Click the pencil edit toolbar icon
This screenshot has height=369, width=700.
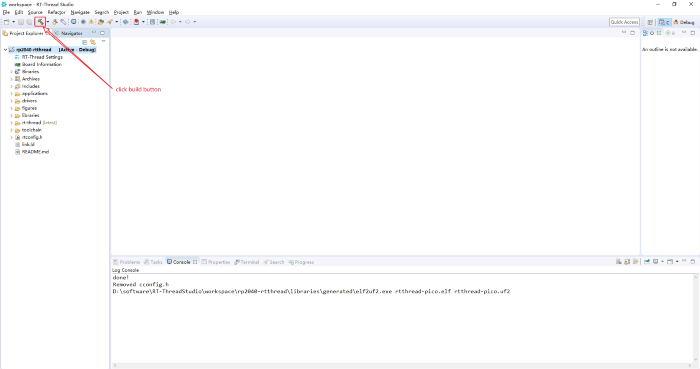tap(110, 22)
